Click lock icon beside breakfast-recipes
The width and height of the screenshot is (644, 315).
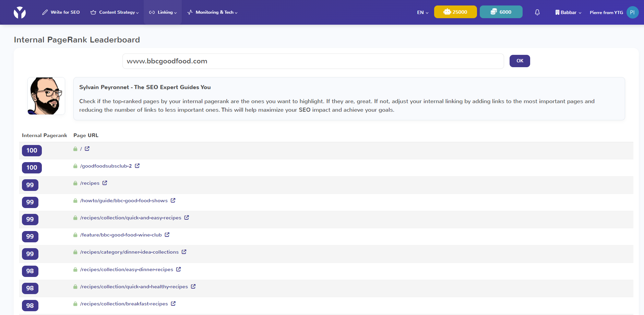pyautogui.click(x=75, y=304)
